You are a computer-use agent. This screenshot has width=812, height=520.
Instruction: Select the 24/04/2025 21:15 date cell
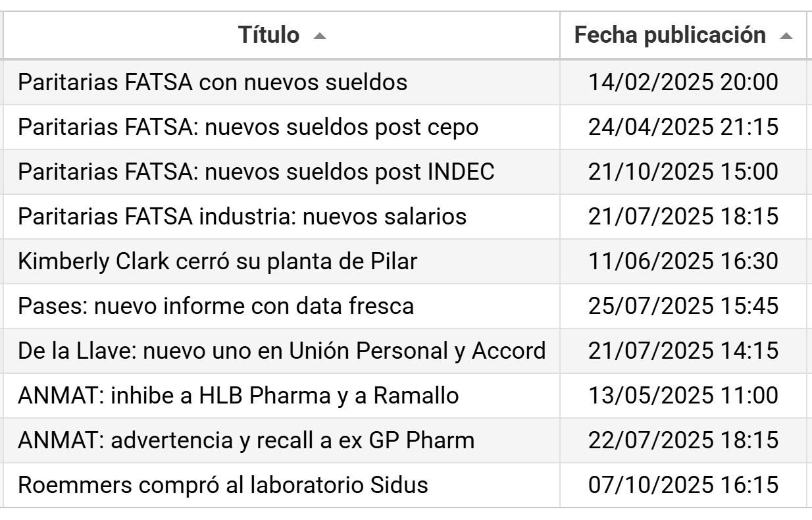click(x=683, y=127)
